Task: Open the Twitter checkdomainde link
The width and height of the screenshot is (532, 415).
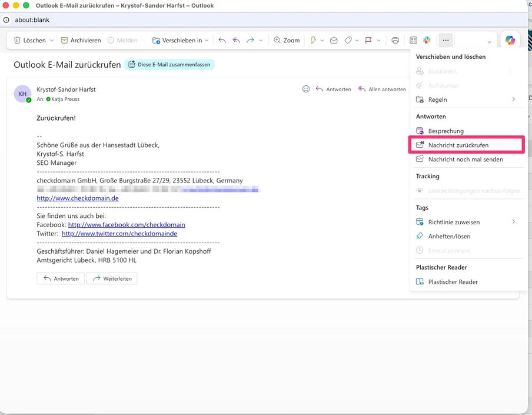Action: 119,234
